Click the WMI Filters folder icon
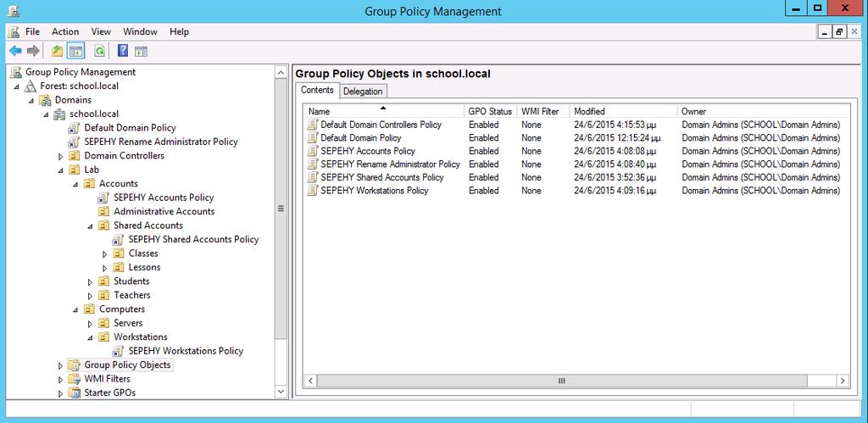868x423 pixels. point(75,379)
